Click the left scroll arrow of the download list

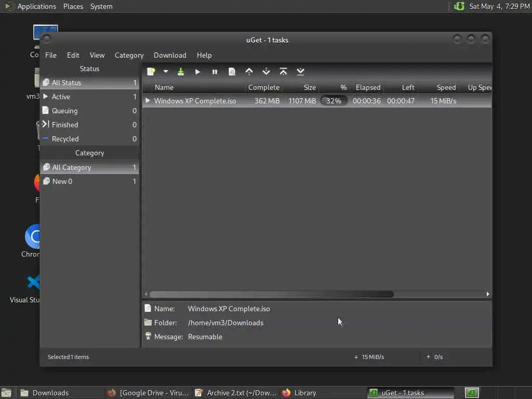pos(146,294)
